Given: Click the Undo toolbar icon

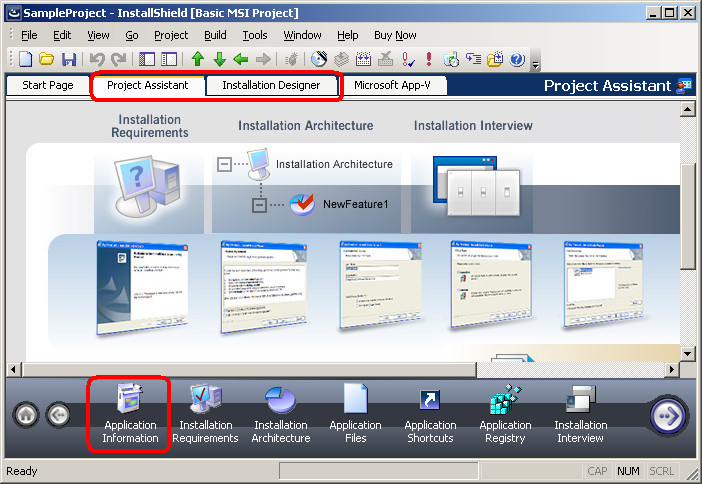Looking at the screenshot, I should pyautogui.click(x=97, y=59).
